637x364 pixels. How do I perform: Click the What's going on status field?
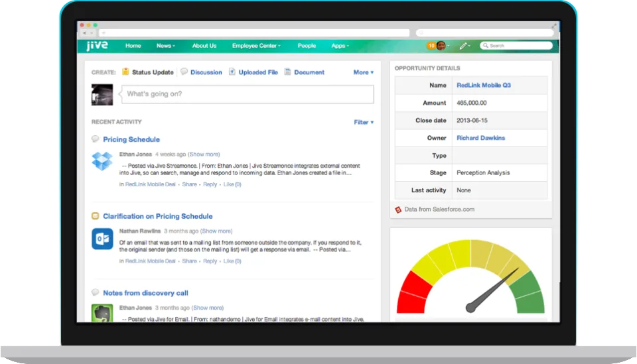click(248, 94)
